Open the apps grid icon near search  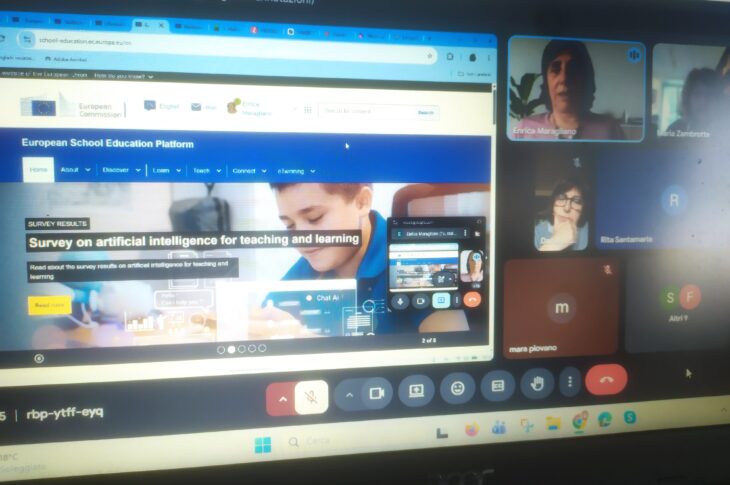pyautogui.click(x=308, y=110)
